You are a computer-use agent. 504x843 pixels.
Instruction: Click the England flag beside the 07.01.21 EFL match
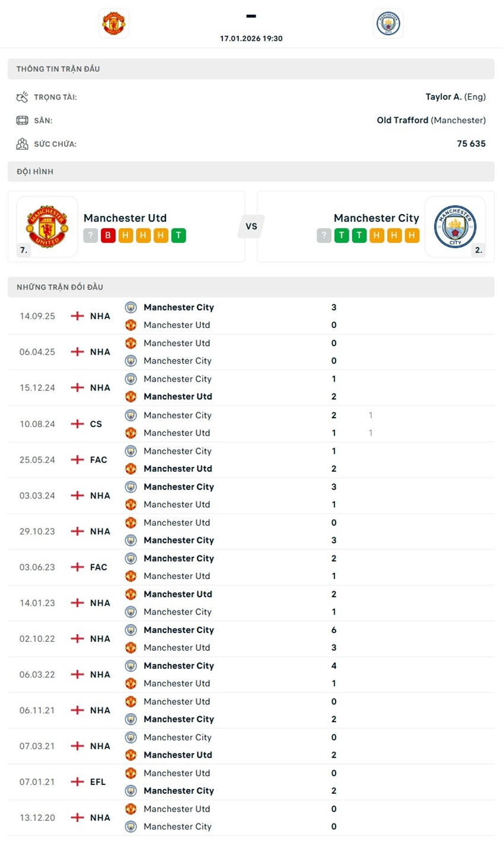tap(76, 781)
